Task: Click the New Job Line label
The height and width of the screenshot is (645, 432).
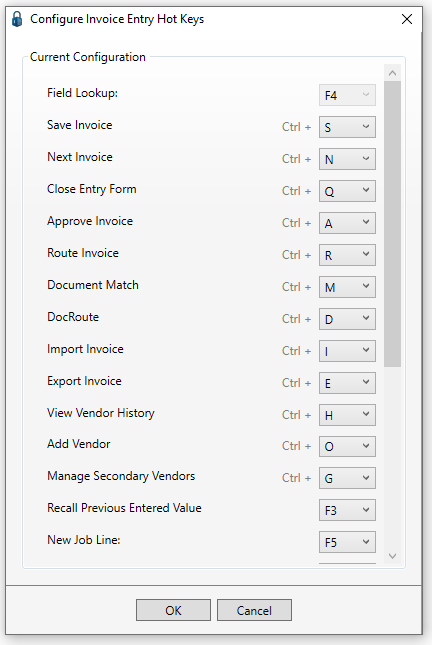Action: [x=84, y=540]
